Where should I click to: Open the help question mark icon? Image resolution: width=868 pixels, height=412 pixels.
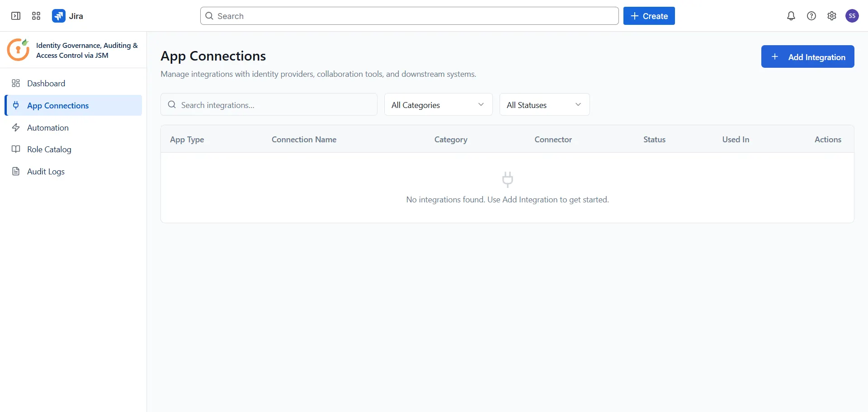pyautogui.click(x=811, y=16)
